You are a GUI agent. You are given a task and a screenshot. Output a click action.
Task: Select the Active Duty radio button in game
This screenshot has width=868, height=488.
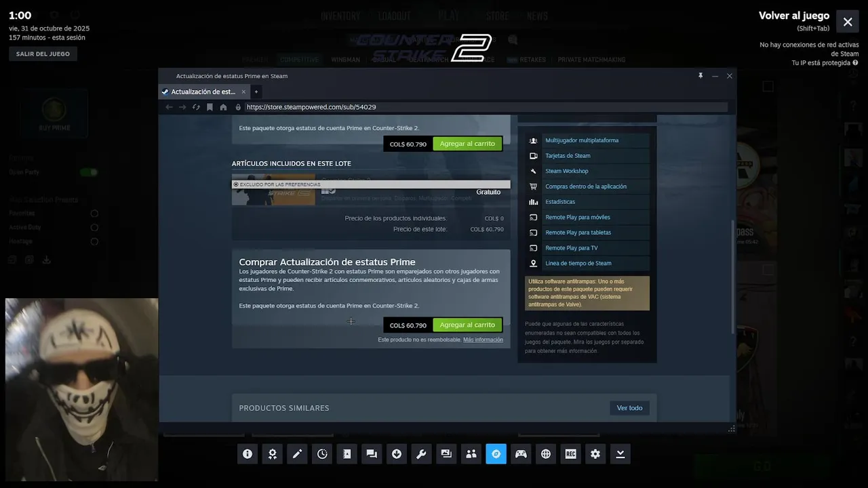(94, 228)
